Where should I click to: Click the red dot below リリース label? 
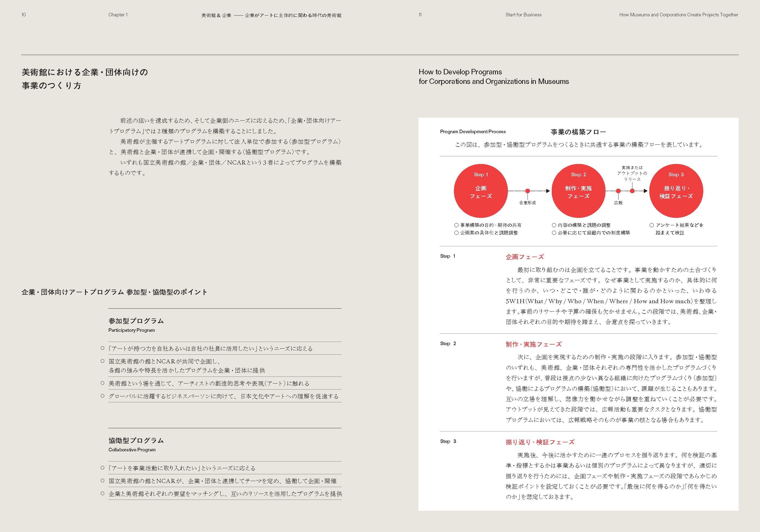(x=632, y=191)
